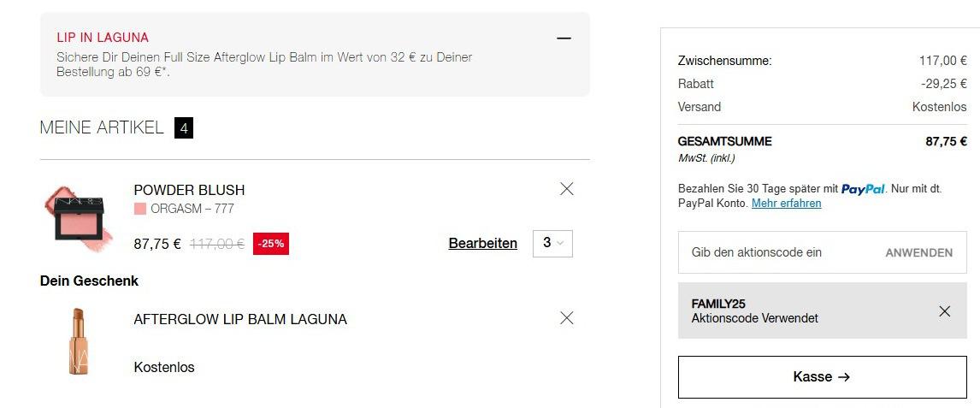Remove Powder Blush from the cart
This screenshot has width=980, height=408.
coord(567,189)
